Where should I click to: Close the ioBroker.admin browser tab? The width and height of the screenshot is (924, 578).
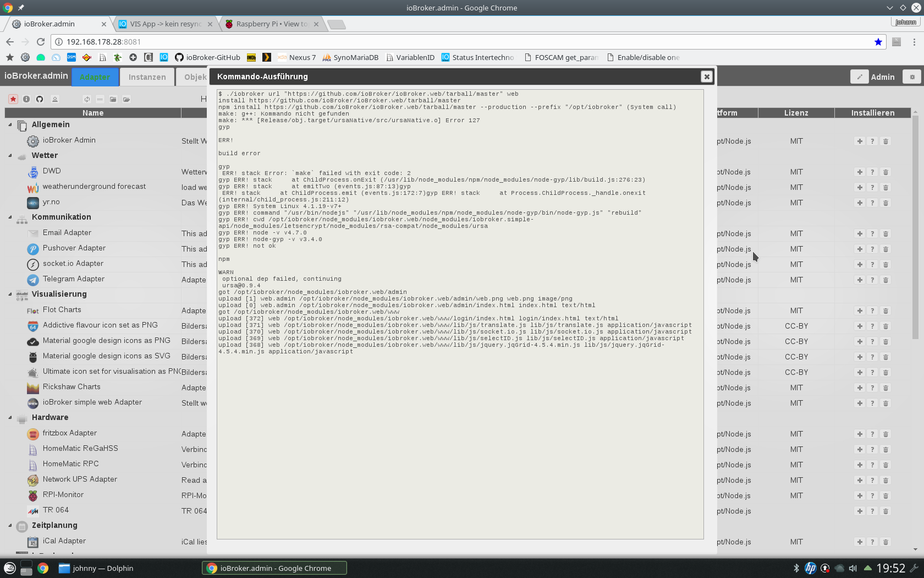104,24
